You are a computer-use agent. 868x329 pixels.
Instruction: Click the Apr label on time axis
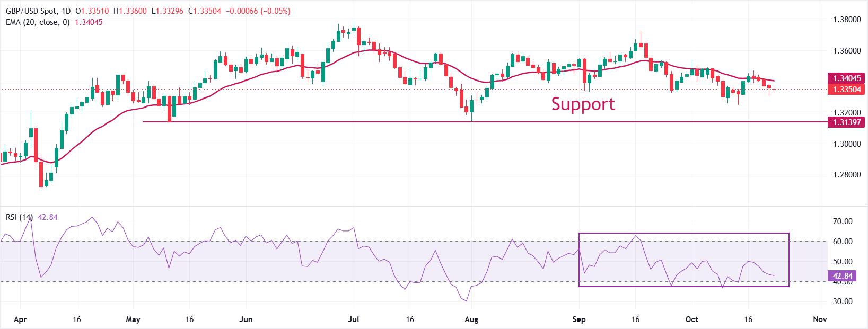click(20, 320)
